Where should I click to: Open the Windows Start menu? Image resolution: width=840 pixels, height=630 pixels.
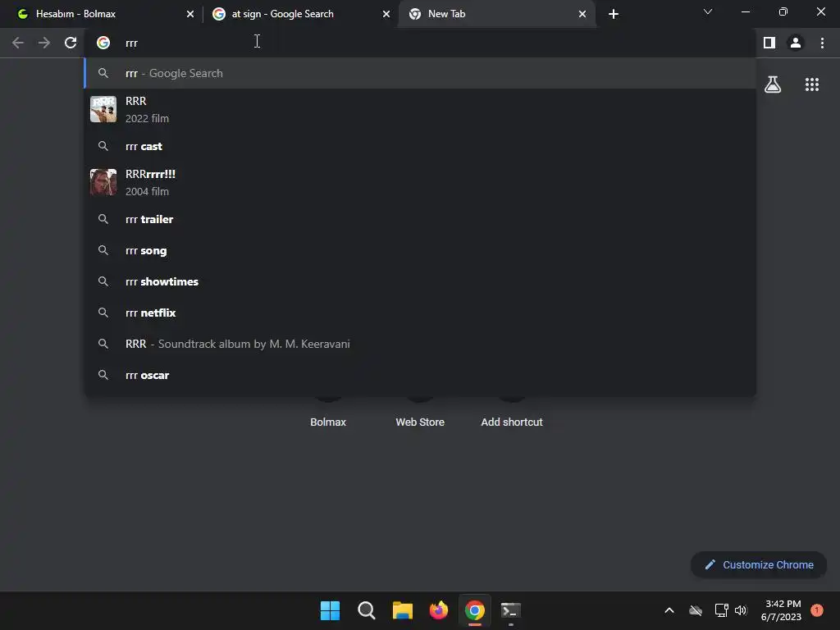(x=330, y=610)
